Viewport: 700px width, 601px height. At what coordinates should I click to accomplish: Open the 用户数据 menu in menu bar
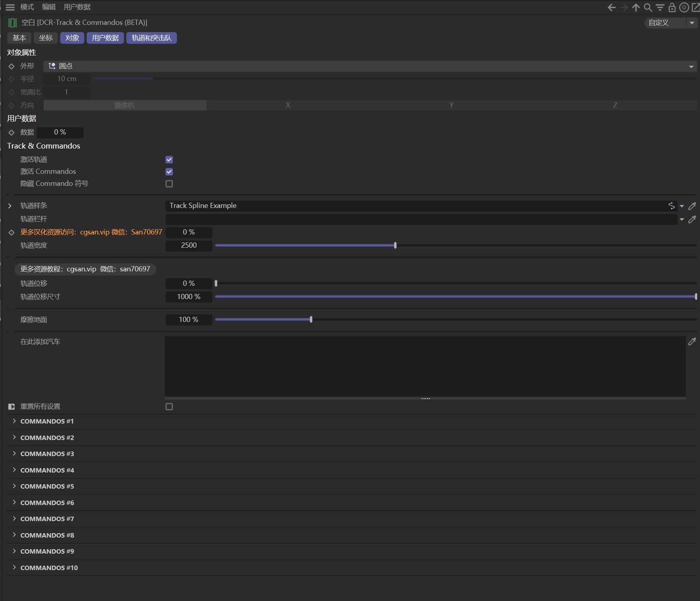(x=77, y=7)
